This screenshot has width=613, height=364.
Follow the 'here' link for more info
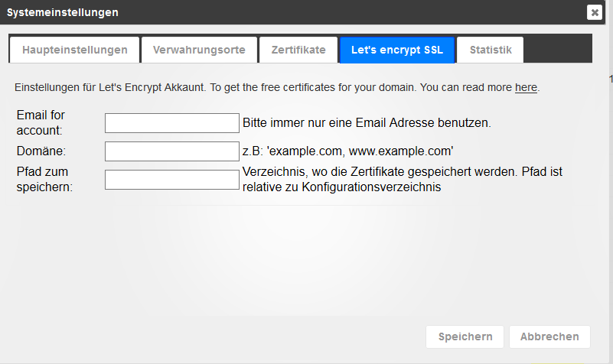coord(526,87)
